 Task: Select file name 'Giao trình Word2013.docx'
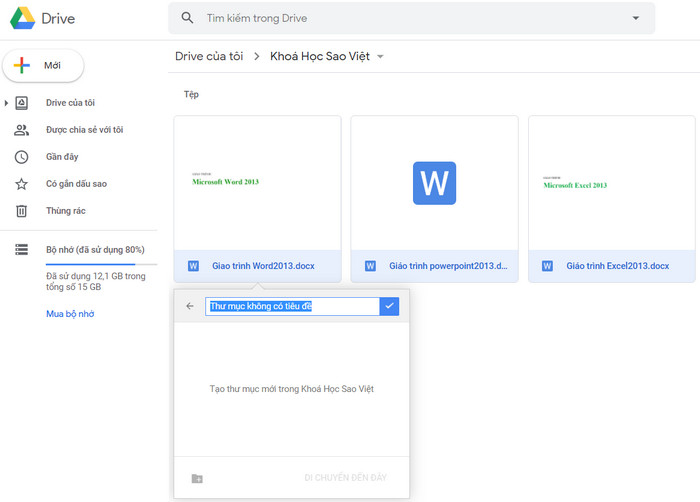(263, 266)
